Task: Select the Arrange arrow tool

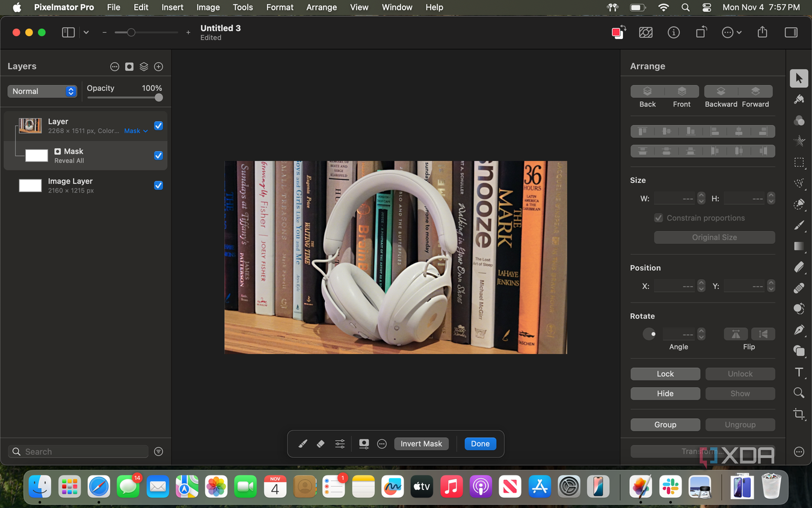Action: [x=799, y=78]
